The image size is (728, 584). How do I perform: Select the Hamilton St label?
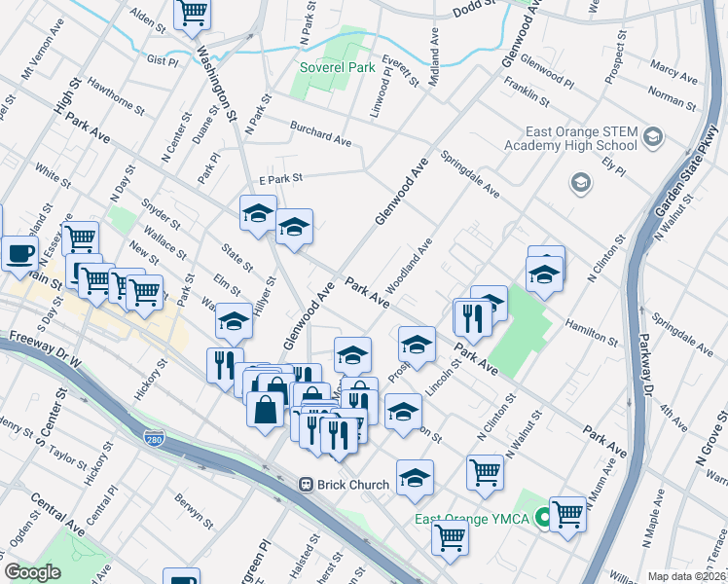coord(592,333)
